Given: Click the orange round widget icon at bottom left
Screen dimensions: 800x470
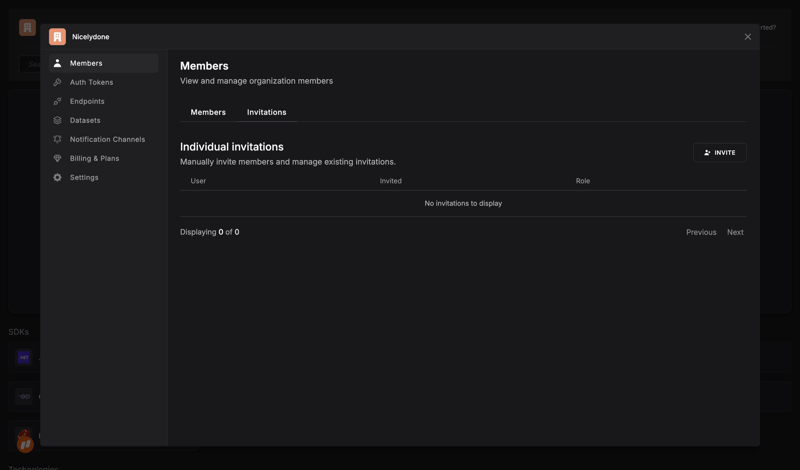Looking at the screenshot, I should pyautogui.click(x=25, y=444).
